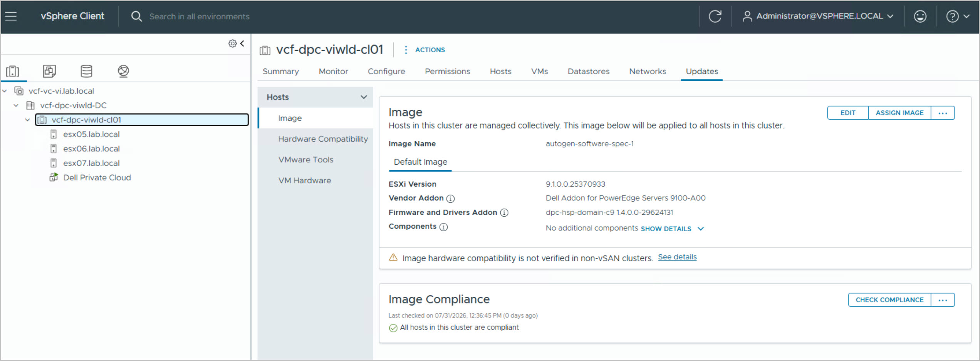Open the Datastores tab
980x361 pixels.
click(x=588, y=71)
